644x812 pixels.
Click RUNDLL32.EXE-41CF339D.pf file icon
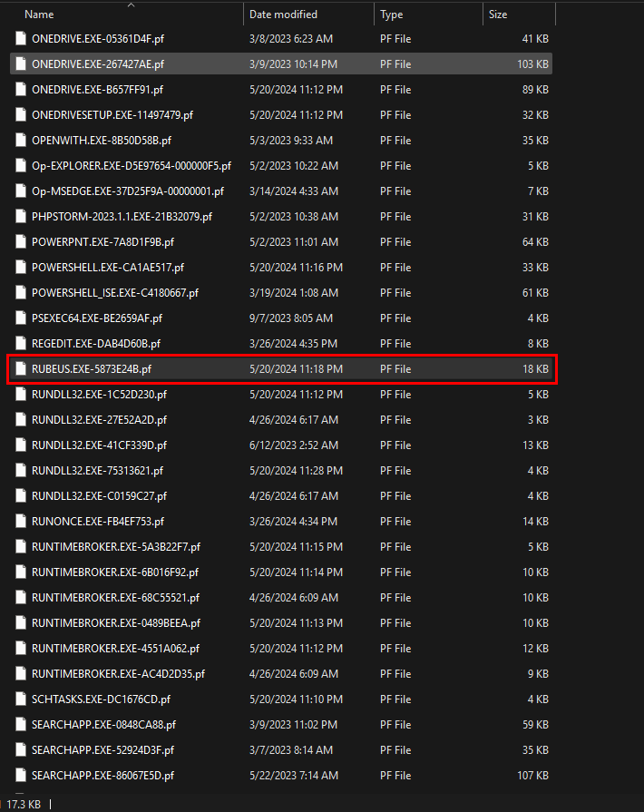pyautogui.click(x=21, y=445)
